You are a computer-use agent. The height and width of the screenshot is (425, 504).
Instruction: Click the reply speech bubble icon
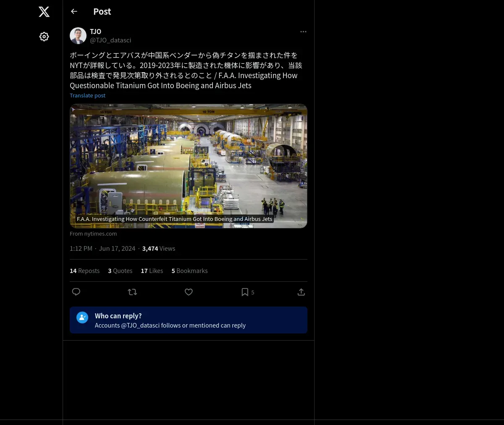[76, 292]
